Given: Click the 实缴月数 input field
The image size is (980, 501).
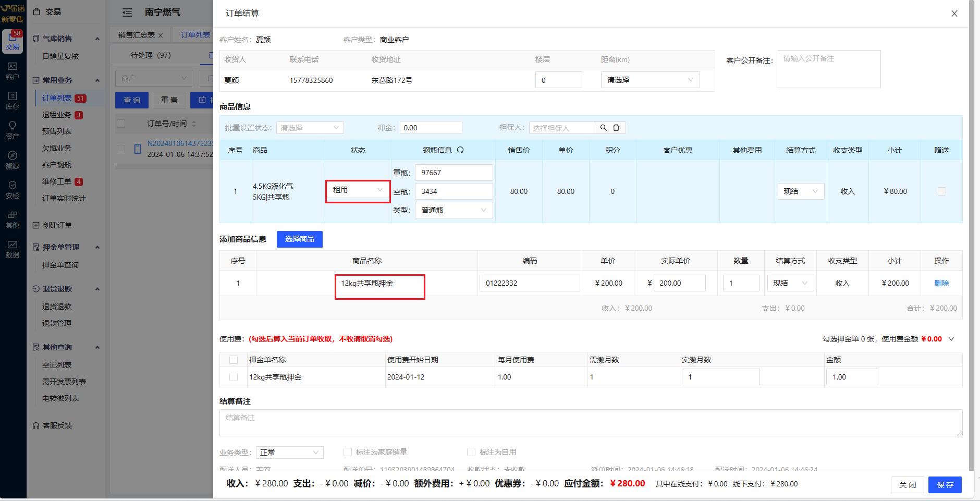Looking at the screenshot, I should tap(720, 377).
